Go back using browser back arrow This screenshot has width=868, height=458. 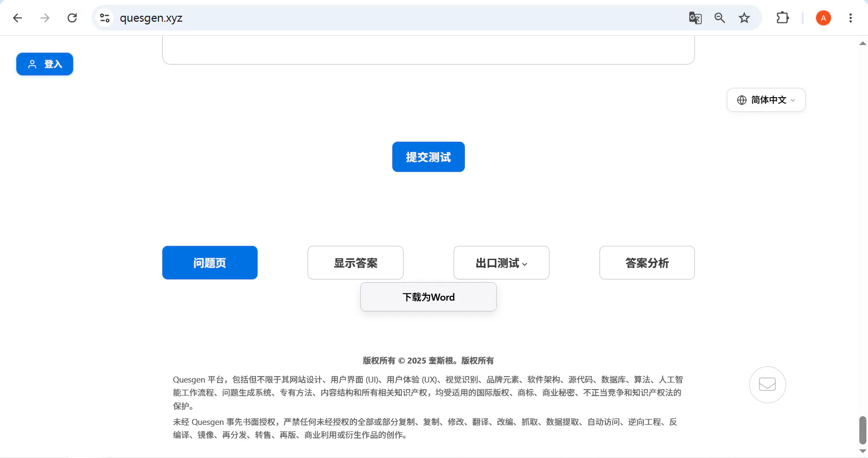click(17, 18)
